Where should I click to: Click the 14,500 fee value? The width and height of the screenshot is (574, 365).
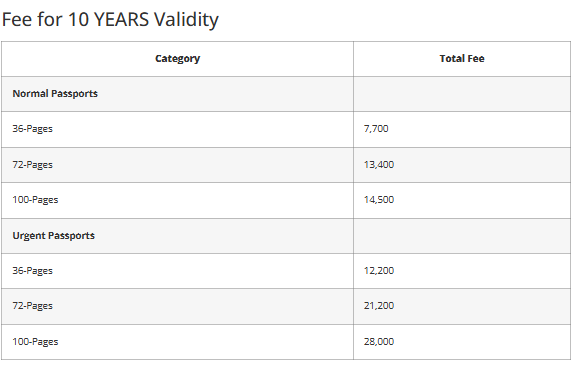tap(379, 200)
